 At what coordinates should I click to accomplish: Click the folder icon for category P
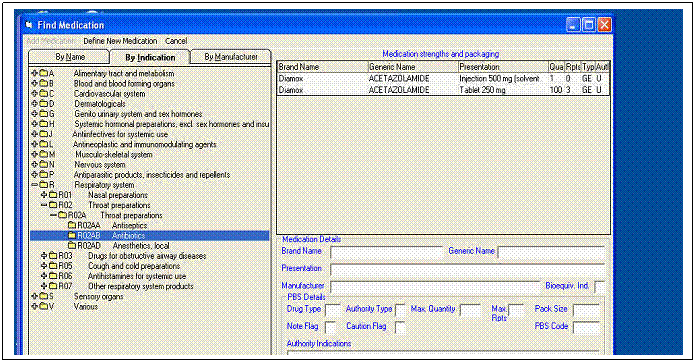click(x=44, y=175)
